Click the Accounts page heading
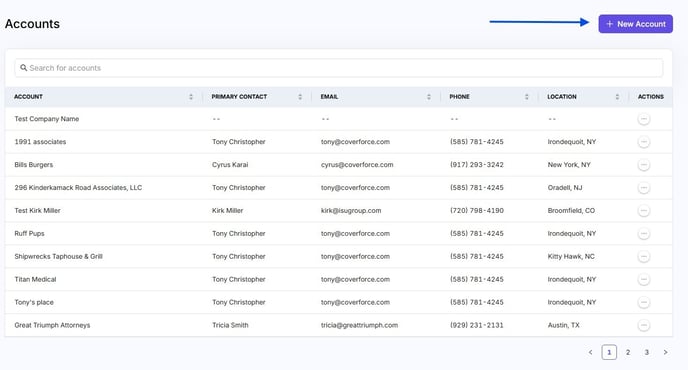 32,24
